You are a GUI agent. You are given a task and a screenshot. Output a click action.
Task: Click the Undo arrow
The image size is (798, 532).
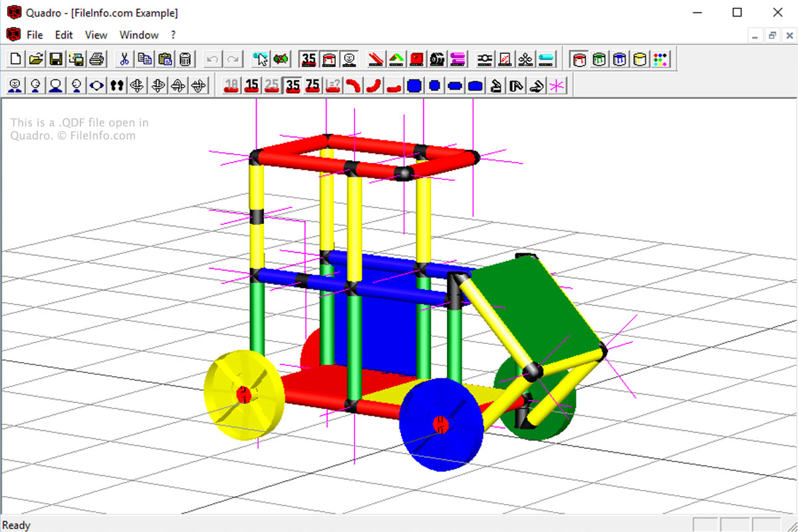[213, 59]
